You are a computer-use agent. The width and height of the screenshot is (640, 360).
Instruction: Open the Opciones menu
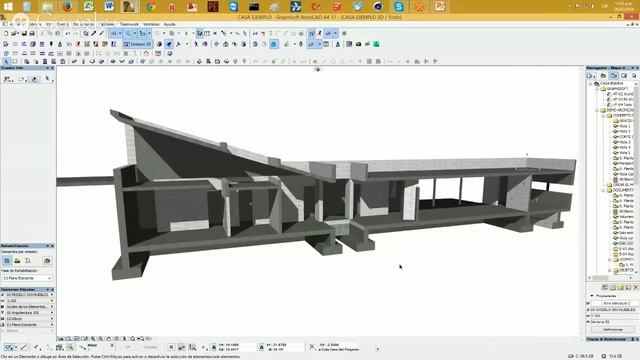coord(107,24)
